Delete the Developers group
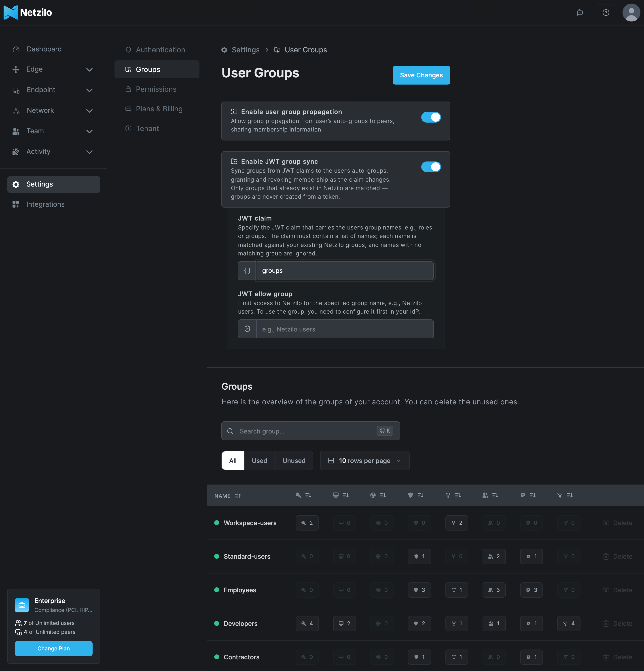 617,623
